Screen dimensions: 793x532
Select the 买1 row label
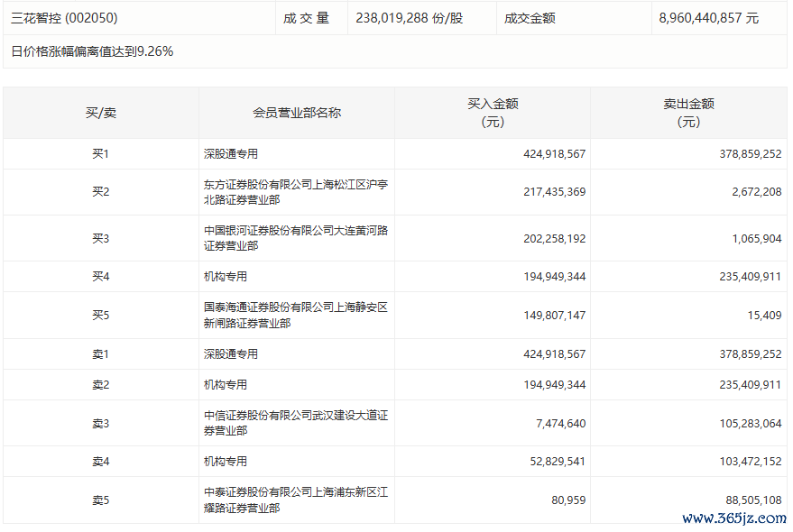coord(100,154)
